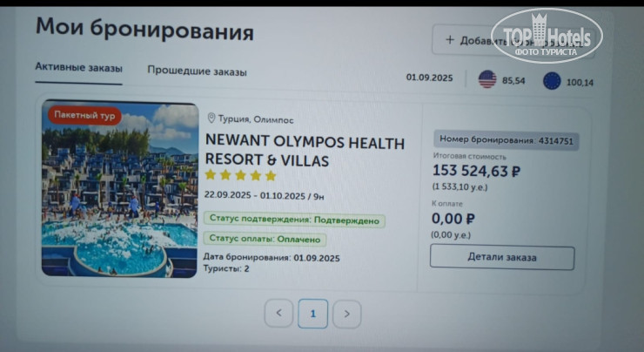Click the Добавить бронирование button
Screen dimensions: 644x352
click(513, 40)
